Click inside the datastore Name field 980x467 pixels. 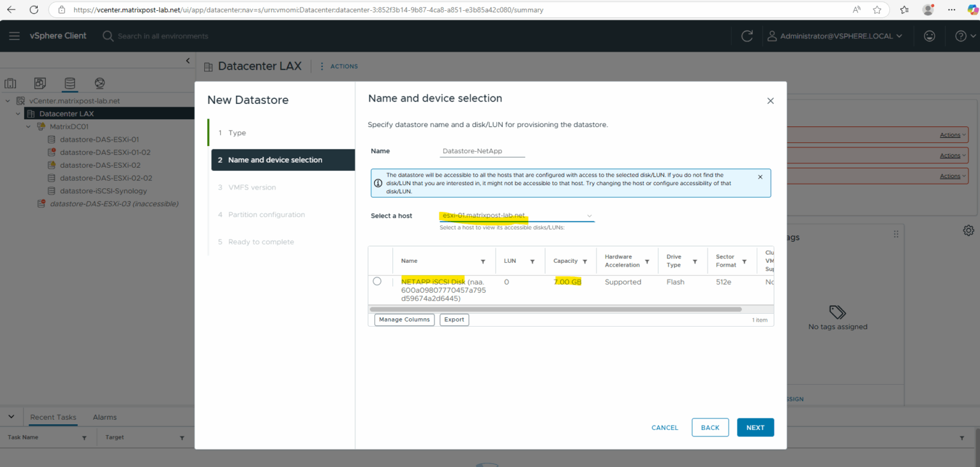tap(482, 151)
